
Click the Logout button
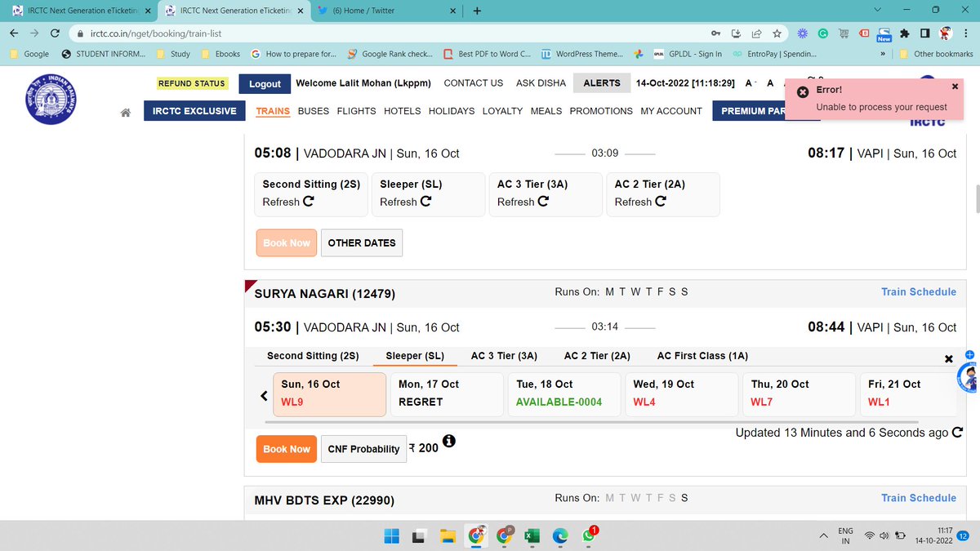(x=265, y=83)
